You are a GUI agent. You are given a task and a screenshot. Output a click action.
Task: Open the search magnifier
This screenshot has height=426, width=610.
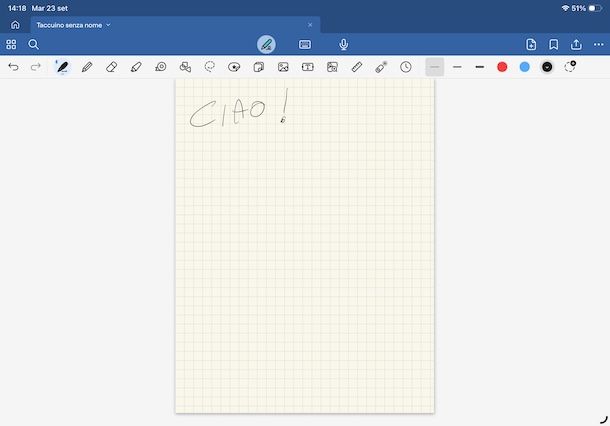[x=33, y=44]
